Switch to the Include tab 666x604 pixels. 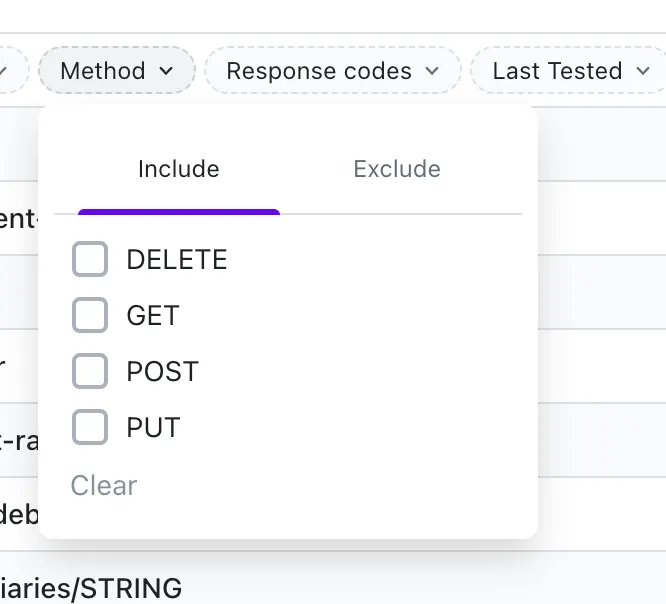[179, 169]
